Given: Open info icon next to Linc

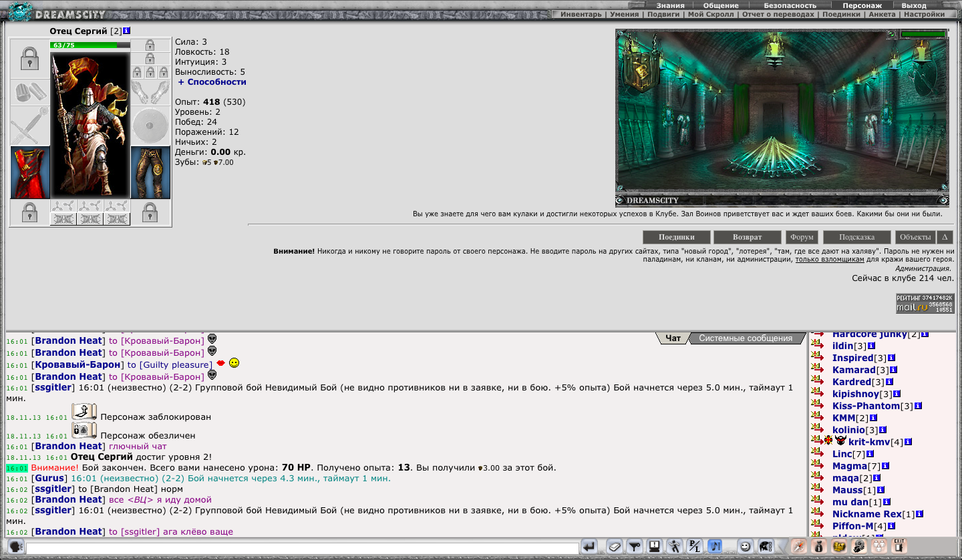Looking at the screenshot, I should [870, 454].
